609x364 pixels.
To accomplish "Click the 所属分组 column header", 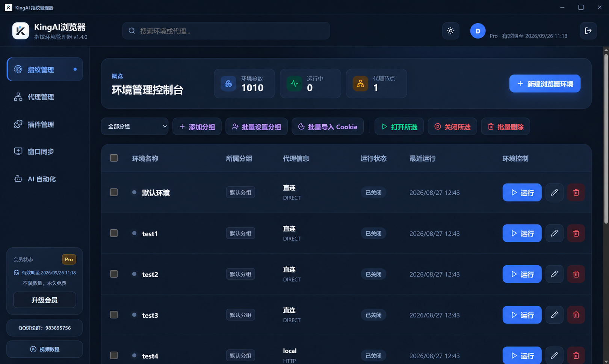I will pos(239,158).
